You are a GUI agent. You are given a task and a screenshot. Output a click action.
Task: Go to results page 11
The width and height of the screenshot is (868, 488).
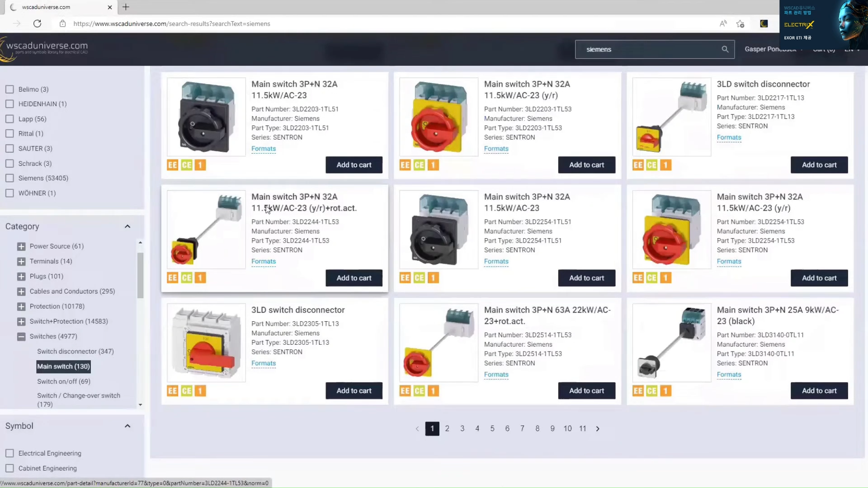point(583,429)
